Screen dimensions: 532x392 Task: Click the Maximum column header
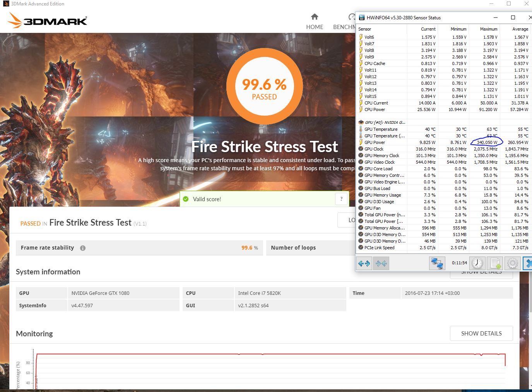coord(484,29)
